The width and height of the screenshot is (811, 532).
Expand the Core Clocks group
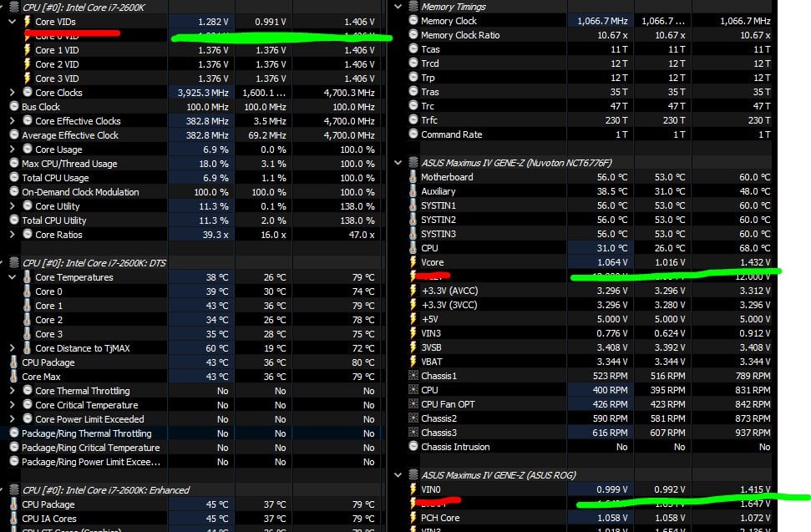click(x=12, y=93)
